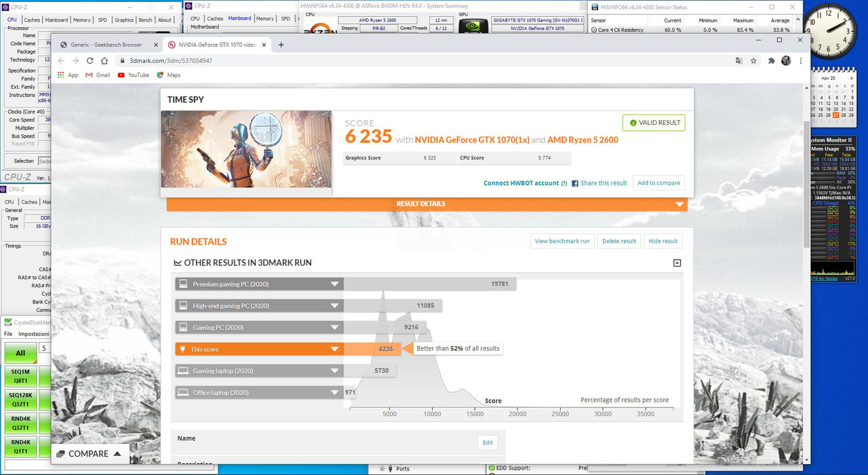Close the NVIDIA GeForce GTX 1070 tab

(x=263, y=45)
